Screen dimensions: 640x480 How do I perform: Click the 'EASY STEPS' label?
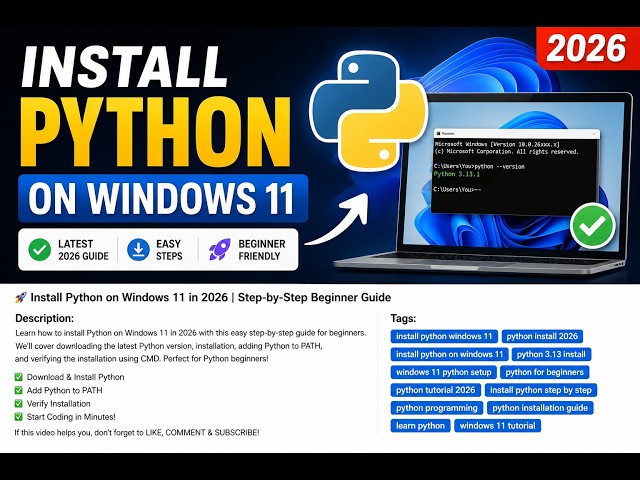(169, 250)
